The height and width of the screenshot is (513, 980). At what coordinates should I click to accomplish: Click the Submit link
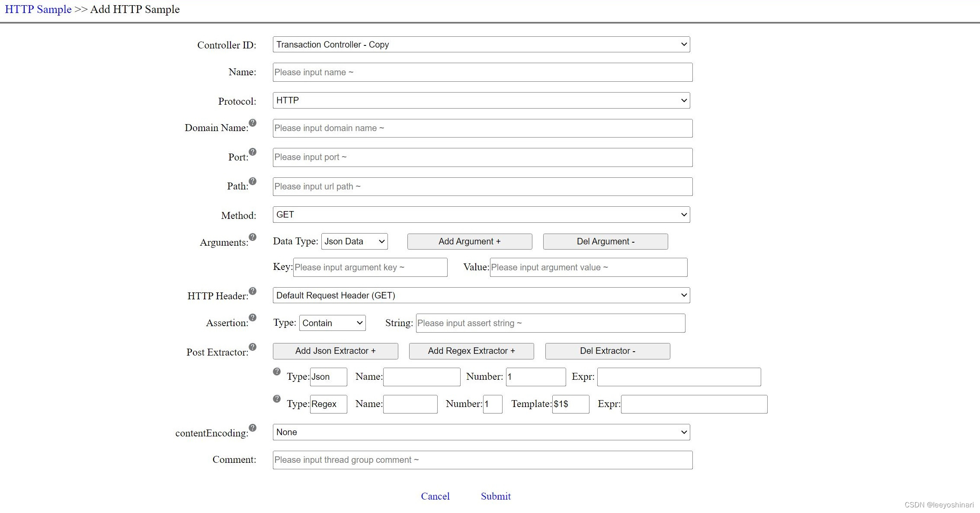point(496,497)
